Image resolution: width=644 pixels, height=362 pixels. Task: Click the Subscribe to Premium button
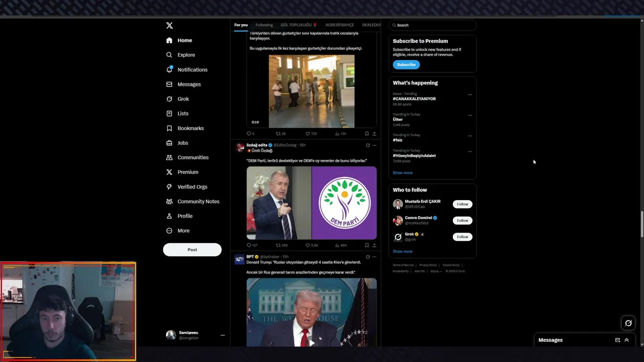pyautogui.click(x=406, y=64)
